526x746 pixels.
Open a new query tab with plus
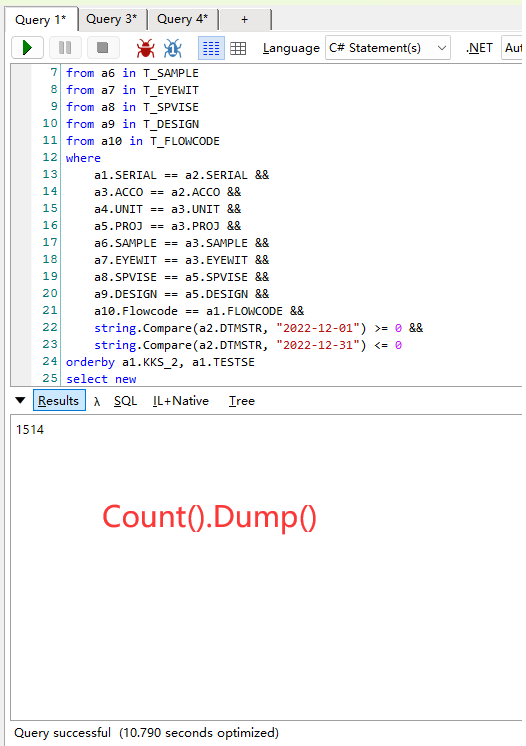click(x=244, y=19)
